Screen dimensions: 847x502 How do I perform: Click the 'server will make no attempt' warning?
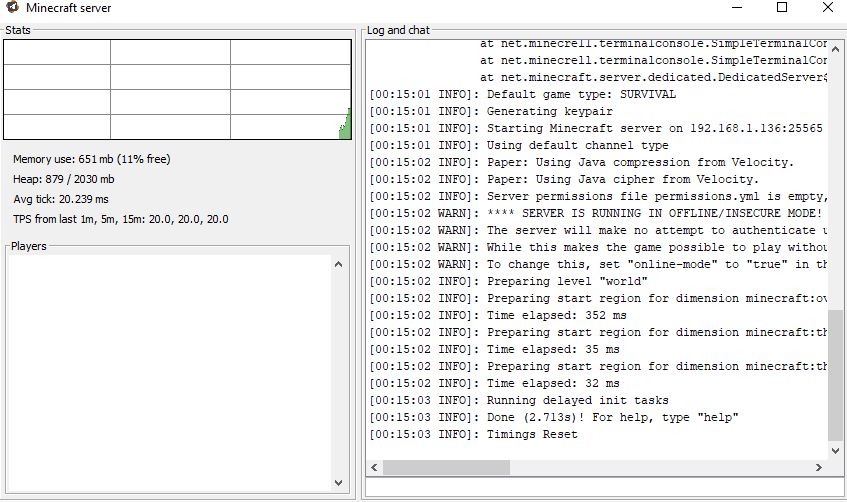pyautogui.click(x=598, y=230)
